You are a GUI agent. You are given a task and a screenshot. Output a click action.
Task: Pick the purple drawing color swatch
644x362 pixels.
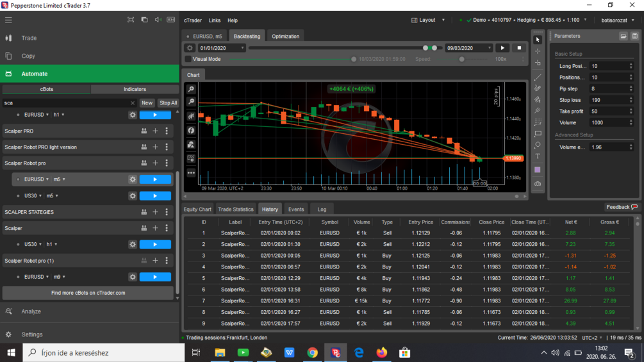click(538, 170)
